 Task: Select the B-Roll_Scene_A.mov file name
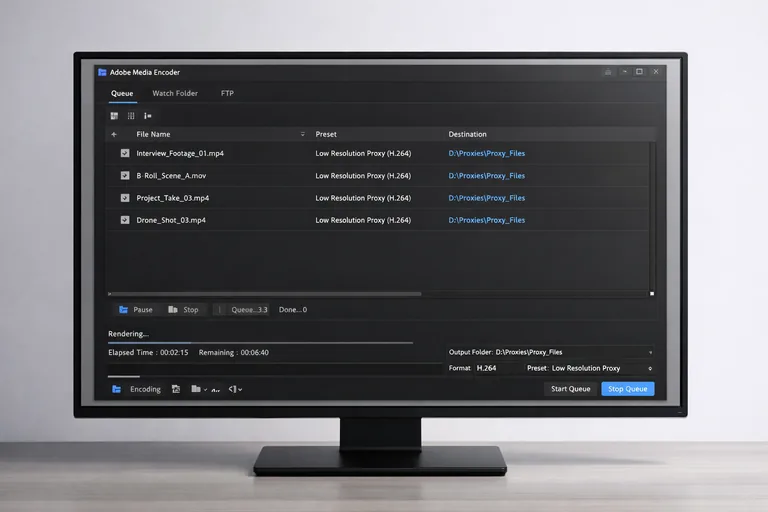click(171, 175)
